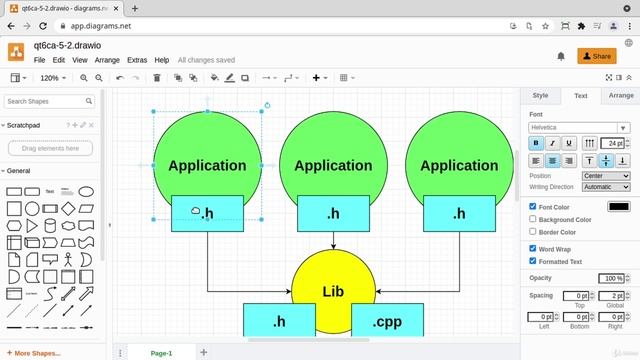Apply bold text formatting
Screen dimensions: 640x360
pos(536,143)
